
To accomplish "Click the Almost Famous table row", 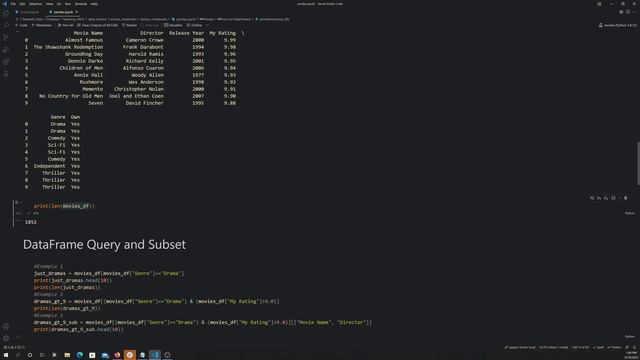I will click(x=130, y=40).
